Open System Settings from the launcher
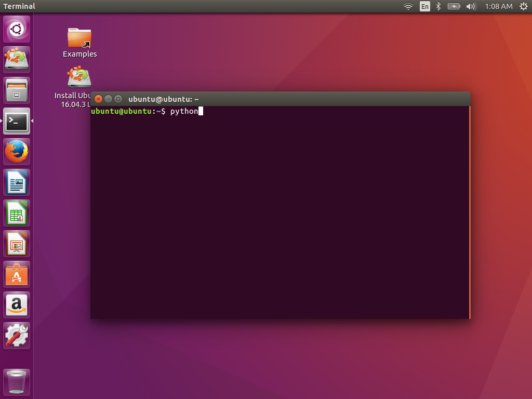Screen dimensions: 532x399 click(x=16, y=335)
